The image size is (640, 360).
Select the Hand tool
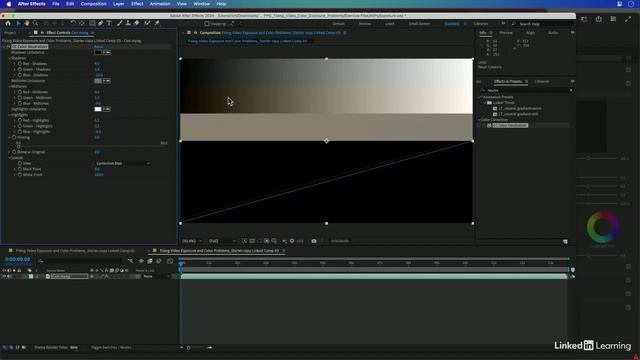tap(27, 24)
